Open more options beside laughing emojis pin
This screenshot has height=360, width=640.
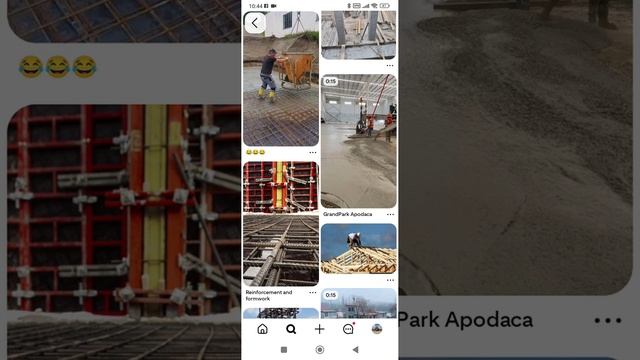pyautogui.click(x=313, y=152)
